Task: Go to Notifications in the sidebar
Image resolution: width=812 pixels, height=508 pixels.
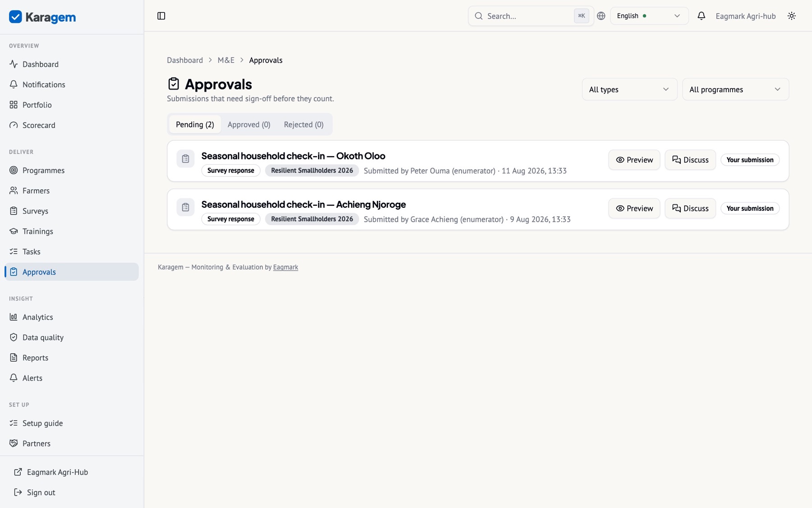Action: [72, 84]
